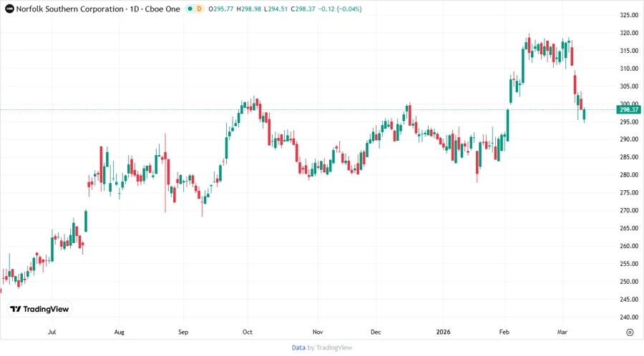
Task: Click the 305.00 price axis label
Action: (x=629, y=86)
